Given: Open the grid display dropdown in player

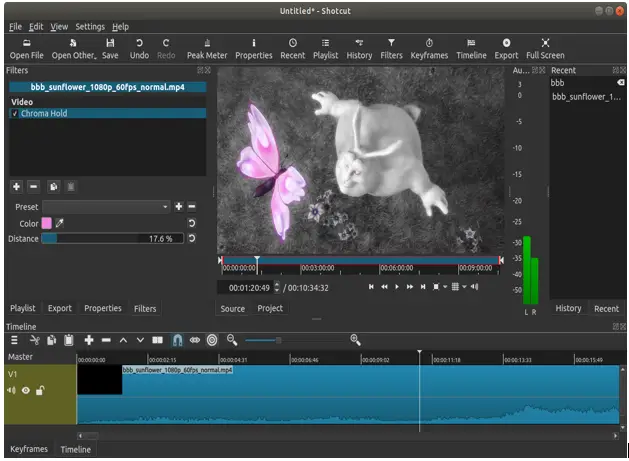Looking at the screenshot, I should (464, 286).
